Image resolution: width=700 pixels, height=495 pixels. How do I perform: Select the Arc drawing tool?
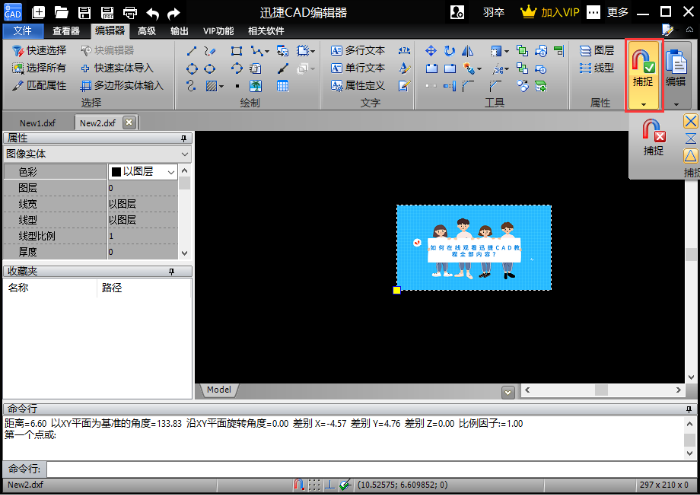pos(237,69)
